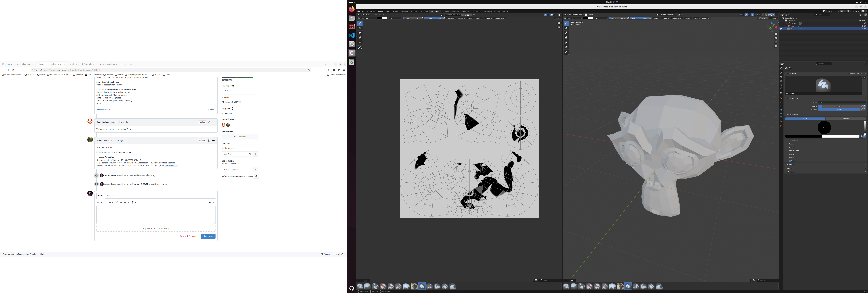Select the Smear tool in image editor
Screen dimensions: 868x293
(360, 33)
